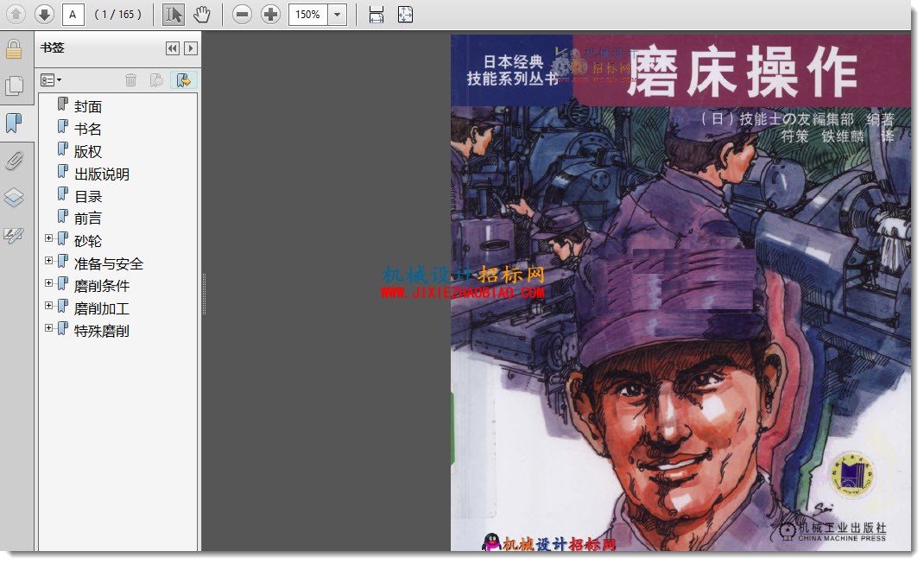Viewport: 924px width, 564px height.
Task: Zoom out with the minus button
Action: point(242,14)
